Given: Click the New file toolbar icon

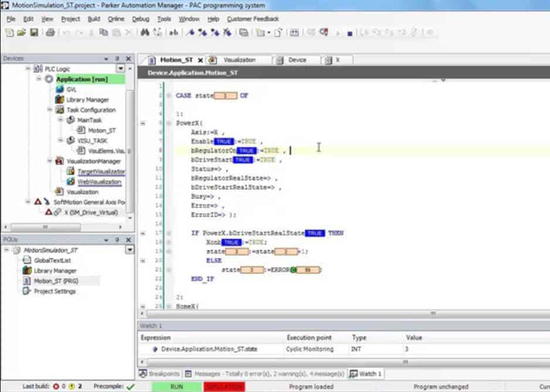Looking at the screenshot, I should tap(9, 33).
